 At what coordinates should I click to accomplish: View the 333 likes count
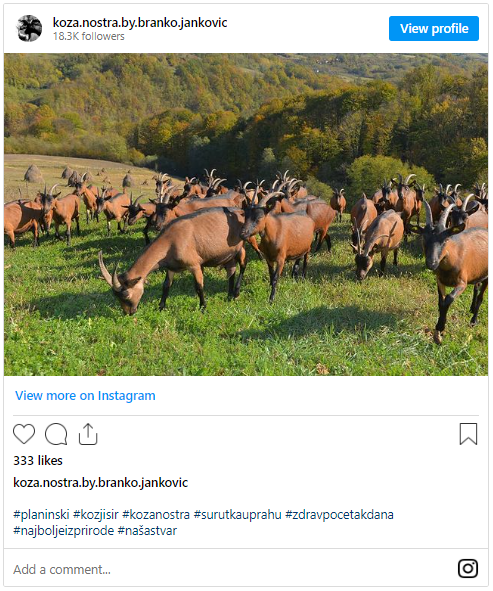[38, 461]
